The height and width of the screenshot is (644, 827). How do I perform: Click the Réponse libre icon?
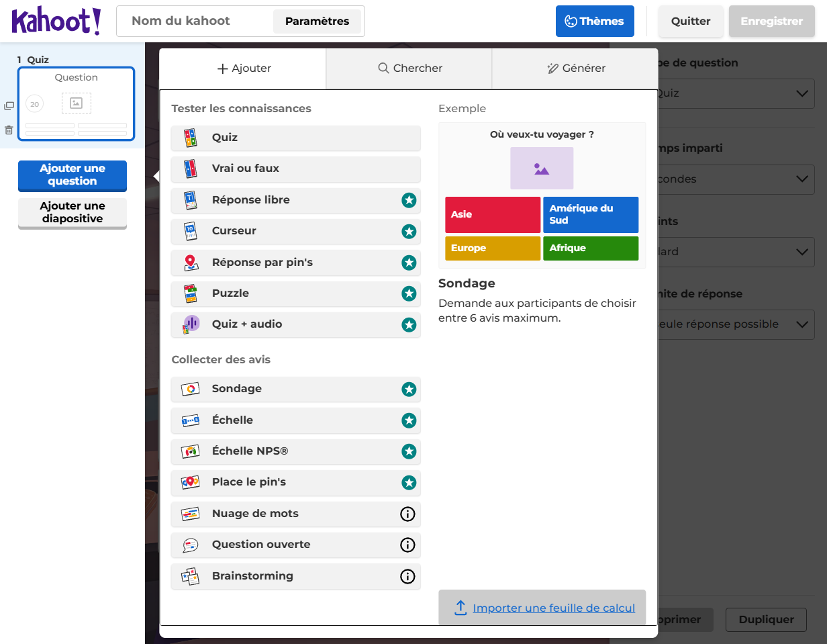pos(191,200)
